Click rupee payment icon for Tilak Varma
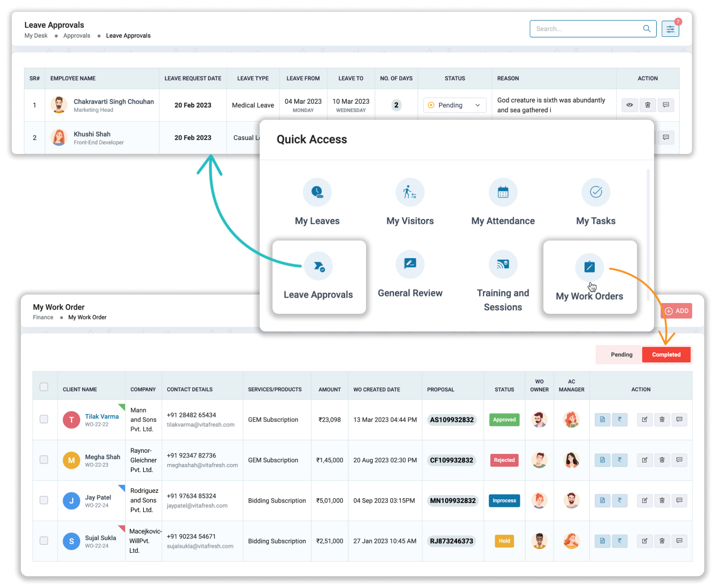 620,420
